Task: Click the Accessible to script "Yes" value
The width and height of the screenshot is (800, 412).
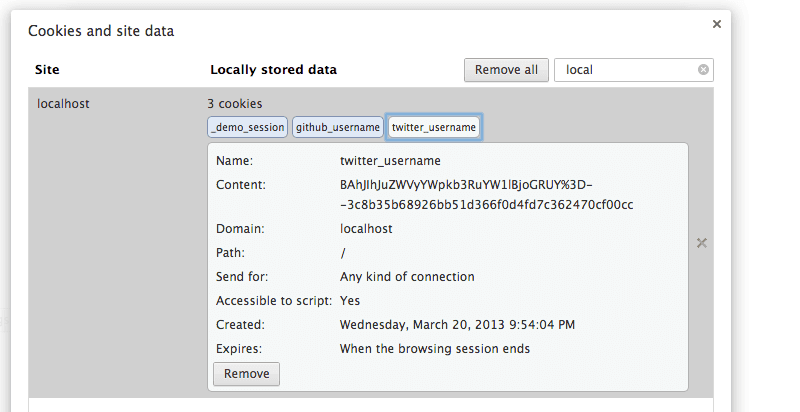Action: [350, 301]
